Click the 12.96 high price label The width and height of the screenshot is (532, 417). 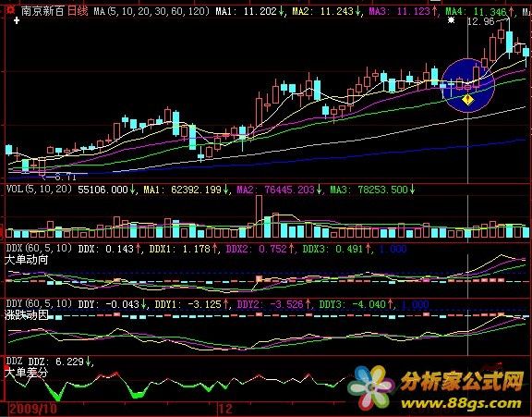[x=481, y=22]
